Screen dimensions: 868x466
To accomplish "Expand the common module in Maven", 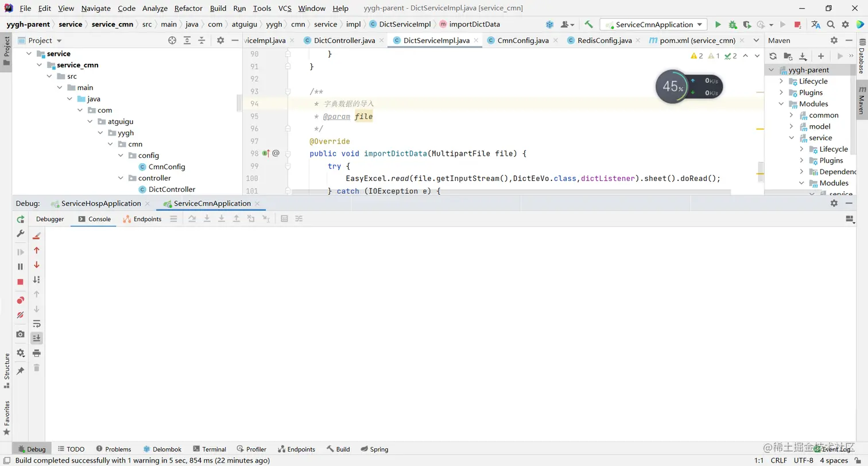I will [791, 115].
